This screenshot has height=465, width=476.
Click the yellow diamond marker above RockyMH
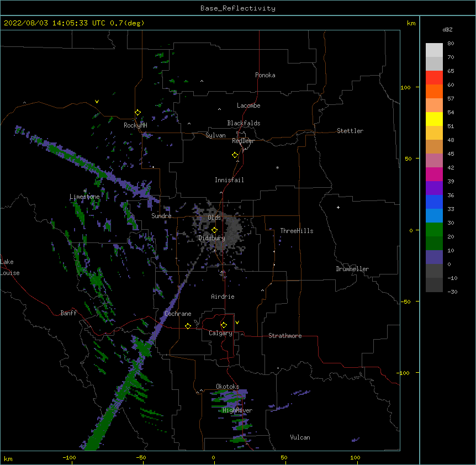(x=137, y=112)
